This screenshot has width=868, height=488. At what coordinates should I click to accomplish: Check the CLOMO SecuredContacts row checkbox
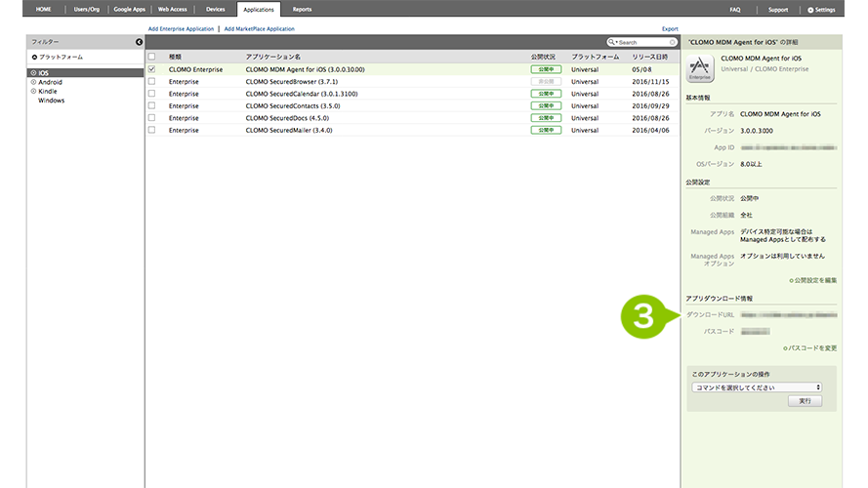point(151,105)
